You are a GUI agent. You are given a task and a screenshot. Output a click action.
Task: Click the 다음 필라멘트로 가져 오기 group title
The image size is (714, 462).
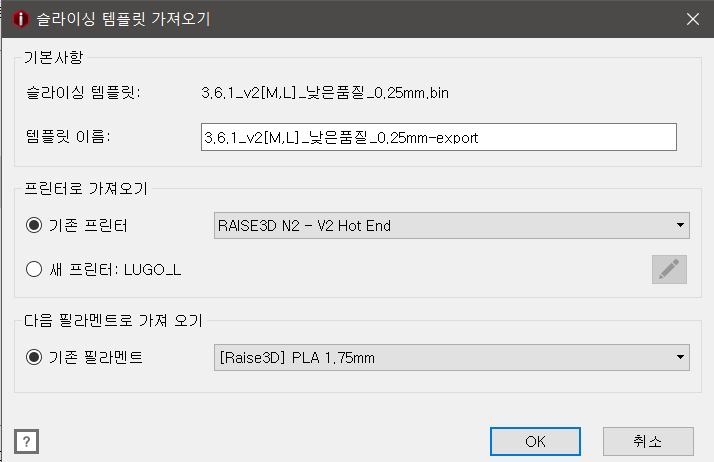tap(113, 320)
